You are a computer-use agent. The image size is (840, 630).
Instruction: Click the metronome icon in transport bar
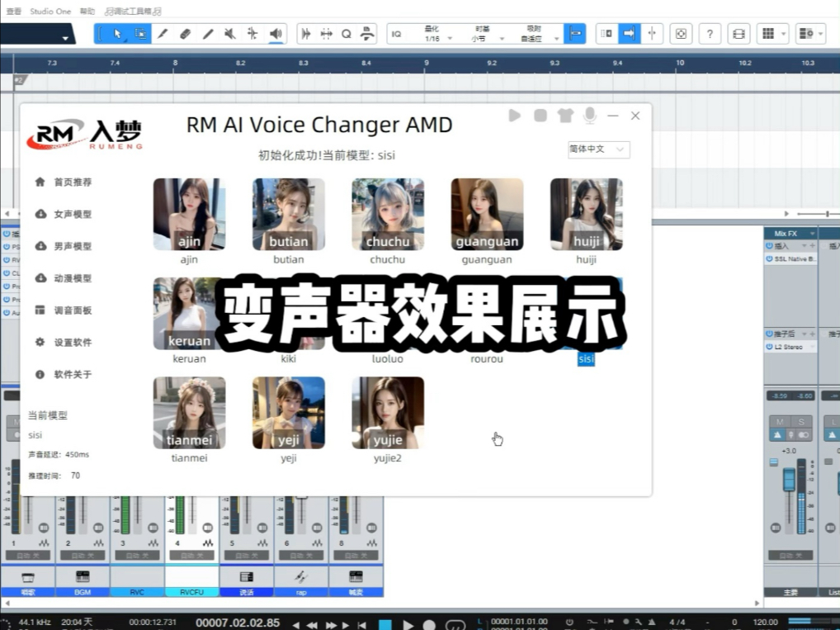[x=651, y=622]
